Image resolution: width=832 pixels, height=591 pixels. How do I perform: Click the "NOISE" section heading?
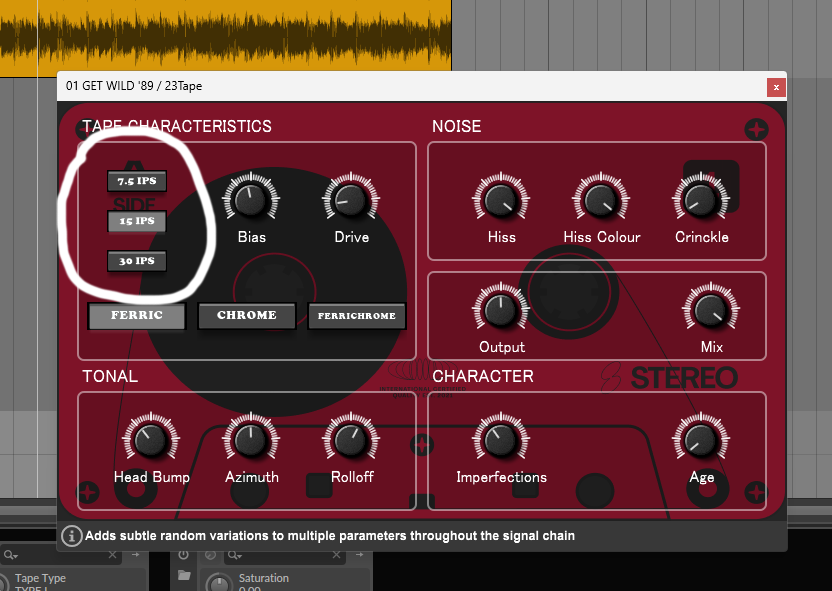[x=457, y=126]
